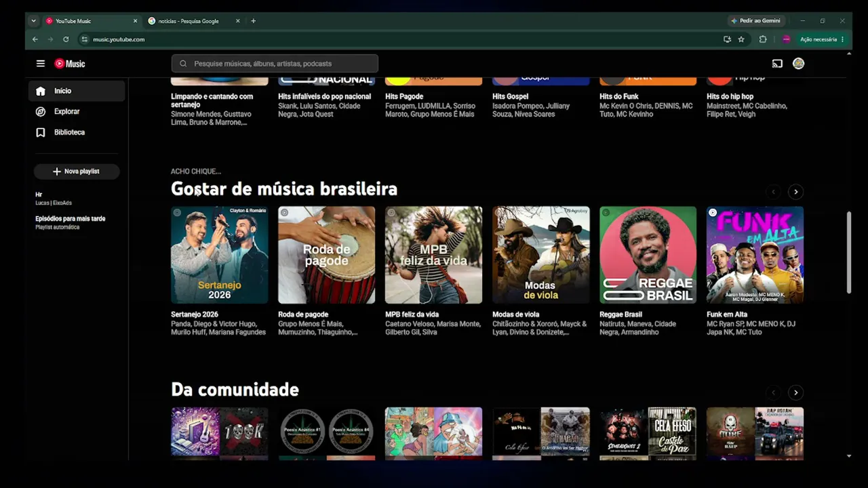Focus the search músicas, álbuns, artistas field

pyautogui.click(x=275, y=64)
